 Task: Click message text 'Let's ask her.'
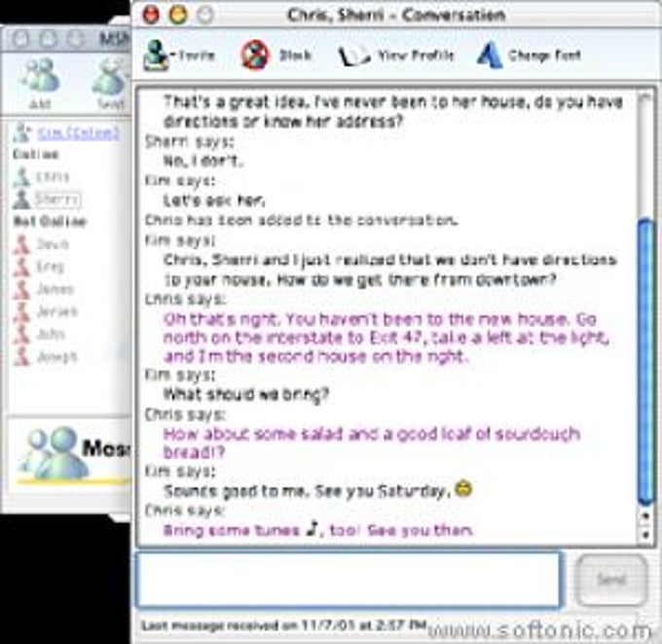click(214, 200)
